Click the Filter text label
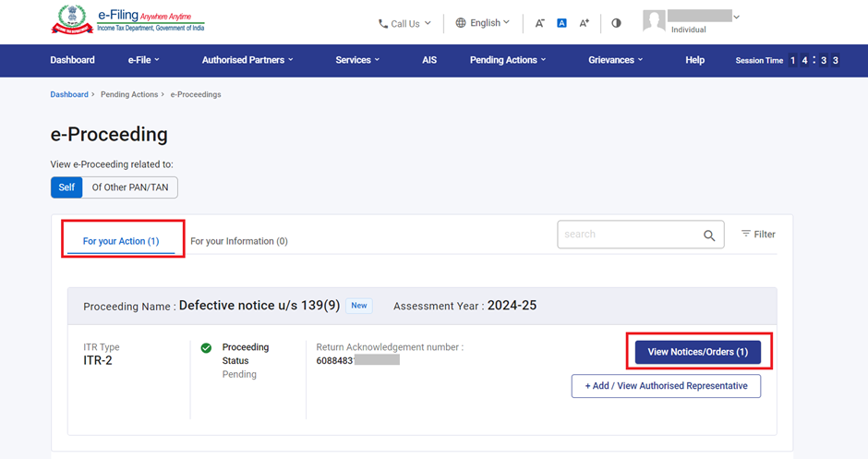 click(x=765, y=235)
